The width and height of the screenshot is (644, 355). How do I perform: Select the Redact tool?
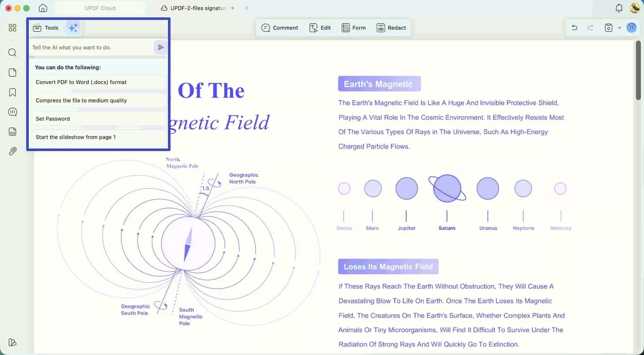click(x=391, y=28)
